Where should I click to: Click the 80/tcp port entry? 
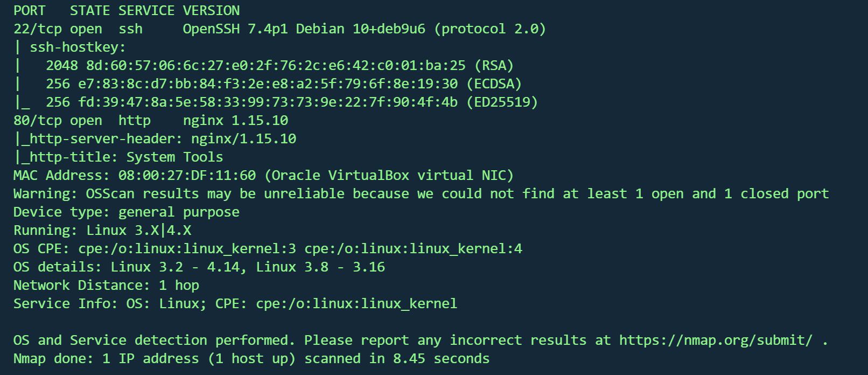(x=37, y=121)
